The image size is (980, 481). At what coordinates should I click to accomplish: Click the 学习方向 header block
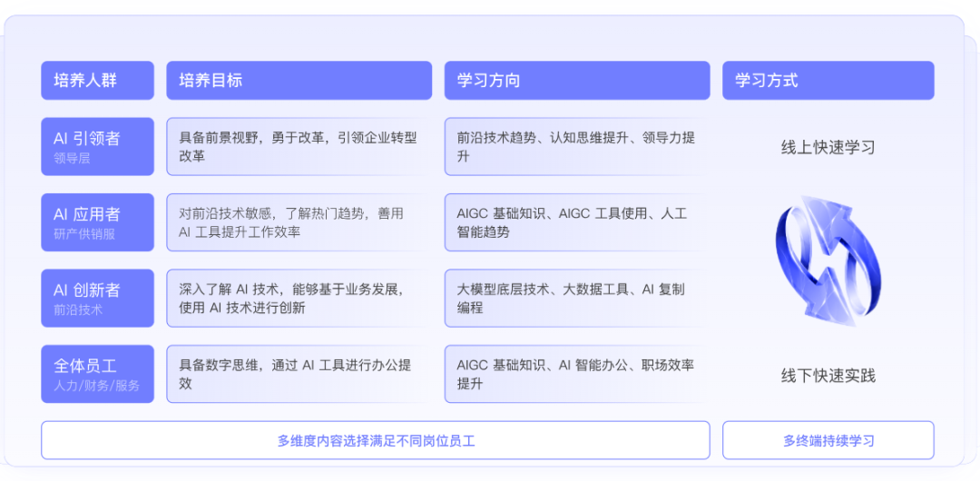pos(577,80)
